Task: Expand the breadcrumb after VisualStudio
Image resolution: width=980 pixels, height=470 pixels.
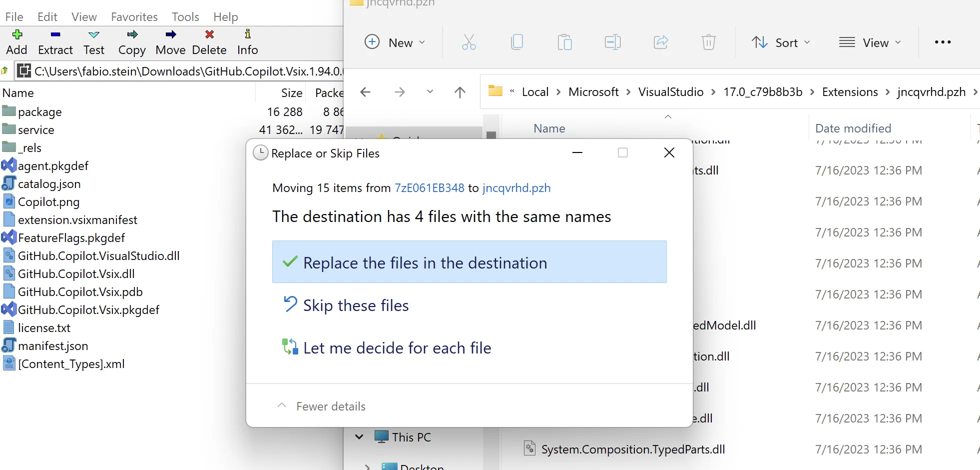Action: [x=713, y=92]
